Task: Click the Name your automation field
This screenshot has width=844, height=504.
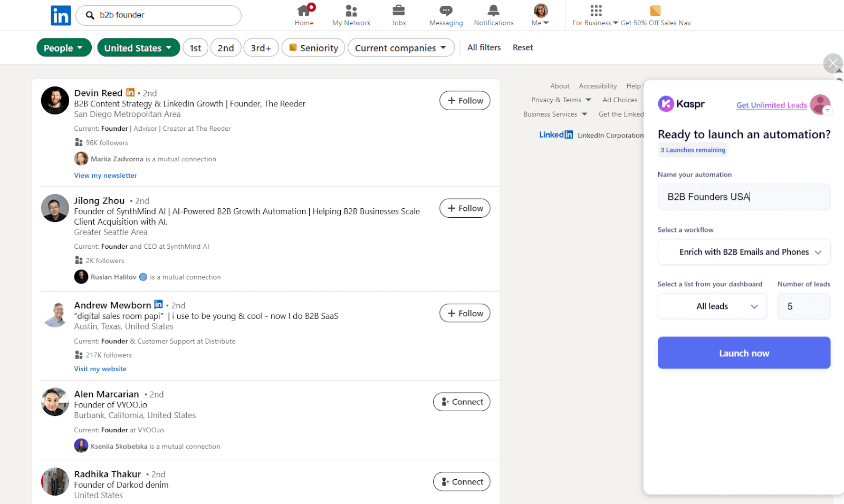Action: coord(744,197)
